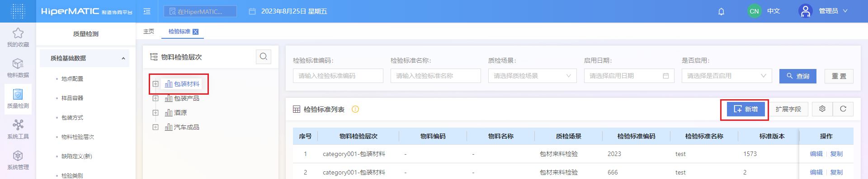Open 包装方式 menu item
The image size is (868, 179).
click(72, 118)
